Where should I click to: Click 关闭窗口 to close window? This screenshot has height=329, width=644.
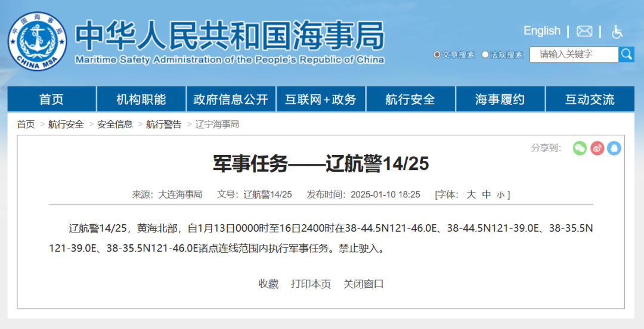click(364, 284)
